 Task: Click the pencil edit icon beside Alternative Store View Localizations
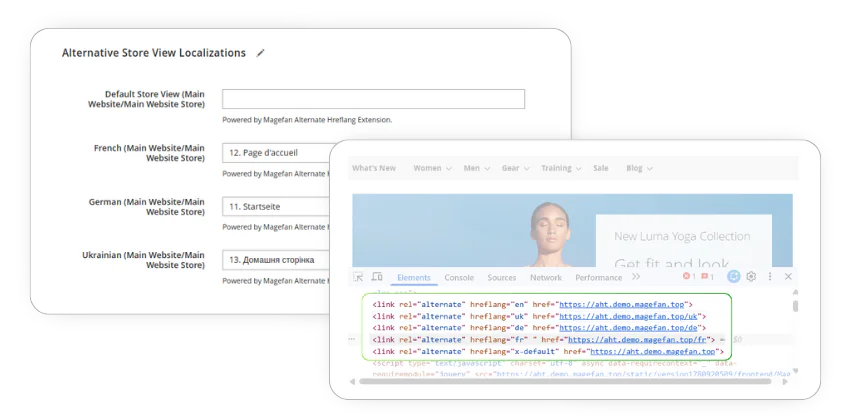261,53
